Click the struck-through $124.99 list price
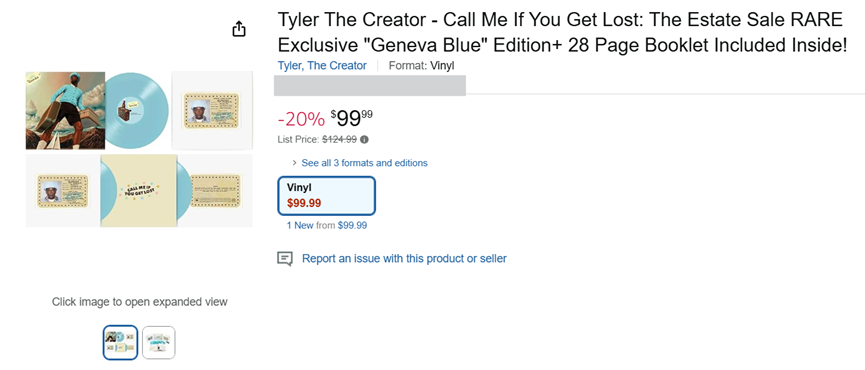The image size is (865, 370). [339, 140]
